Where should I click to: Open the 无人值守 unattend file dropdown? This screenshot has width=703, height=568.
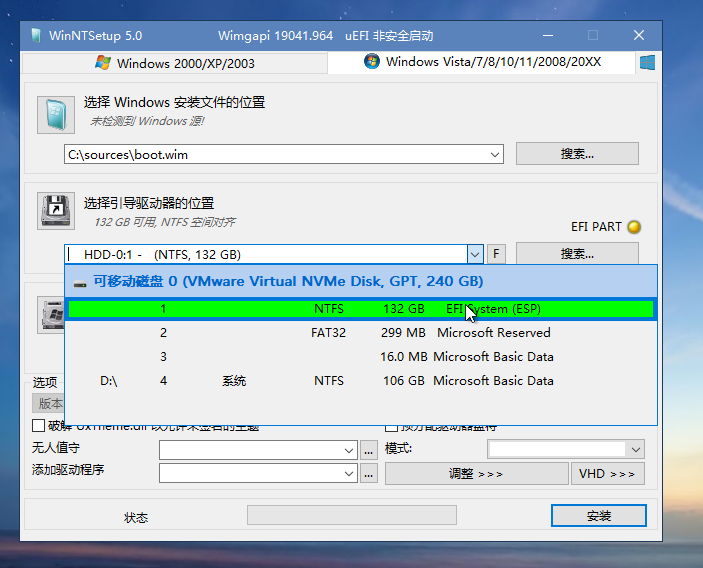pyautogui.click(x=349, y=450)
